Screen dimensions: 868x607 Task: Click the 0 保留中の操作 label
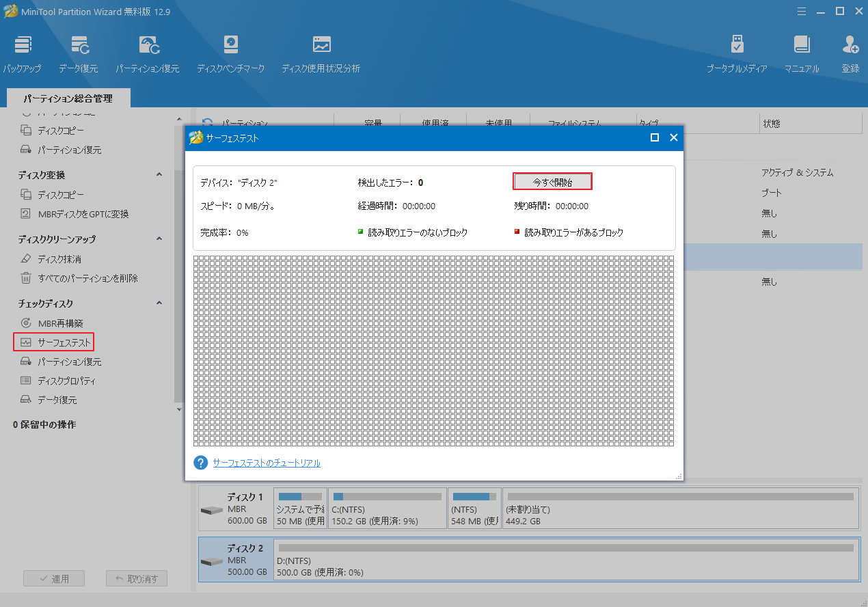point(44,424)
